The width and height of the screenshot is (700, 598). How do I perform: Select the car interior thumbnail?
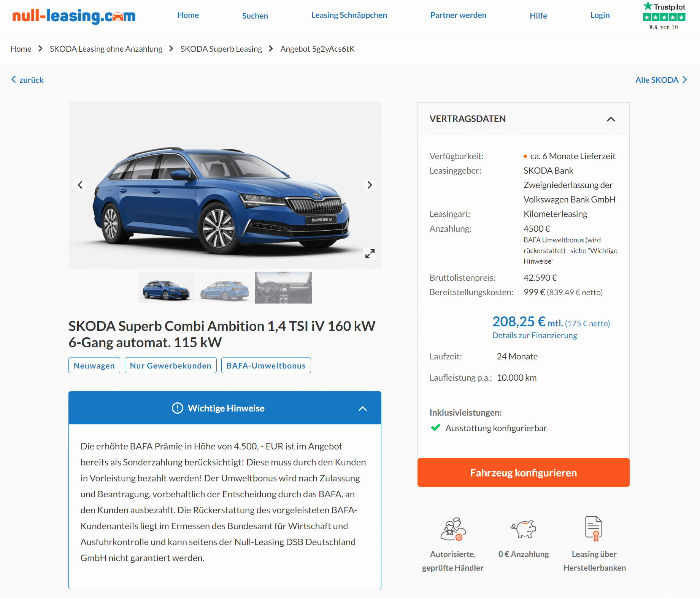click(x=283, y=288)
